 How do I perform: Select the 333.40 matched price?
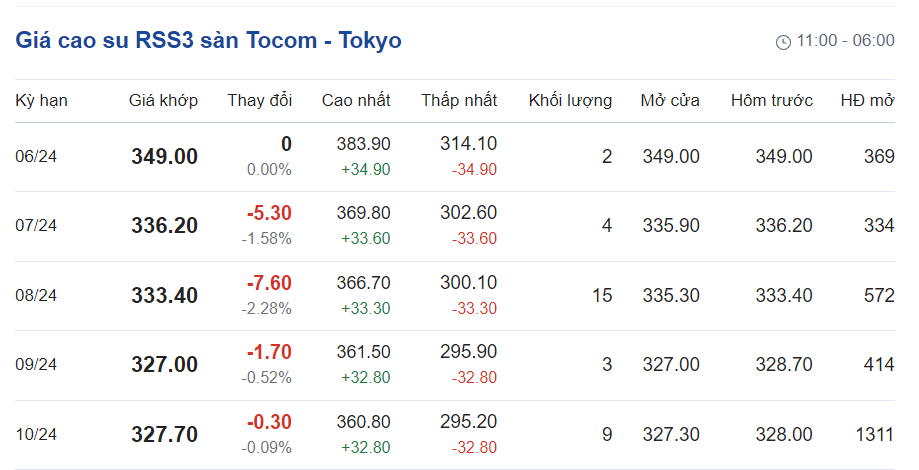tap(165, 296)
